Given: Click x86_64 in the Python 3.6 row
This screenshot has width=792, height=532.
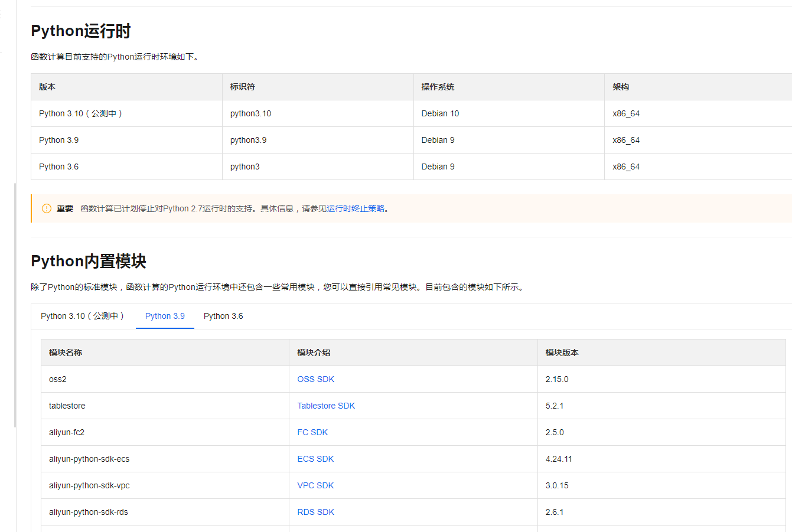Looking at the screenshot, I should point(626,167).
